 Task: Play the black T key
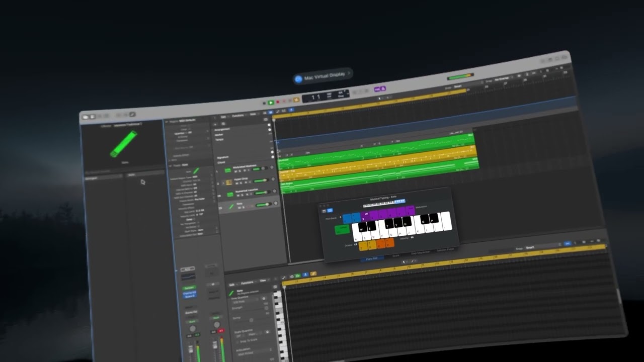point(389,223)
